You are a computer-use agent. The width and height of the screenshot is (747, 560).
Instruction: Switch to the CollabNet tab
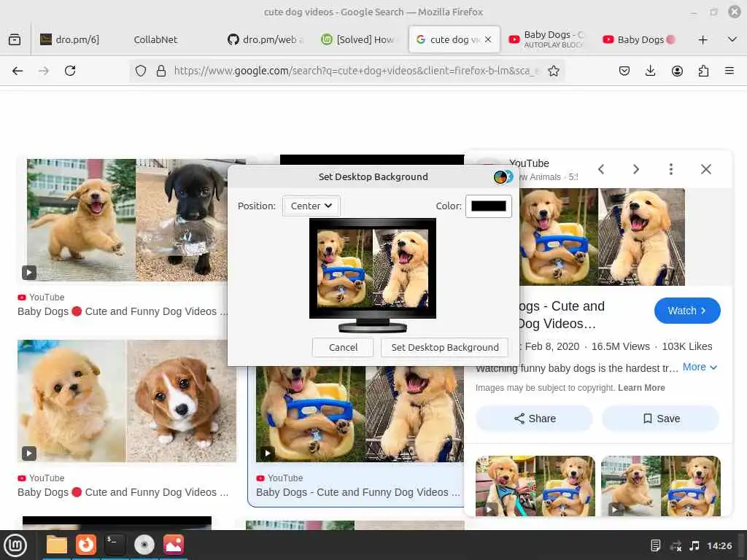[x=155, y=39]
